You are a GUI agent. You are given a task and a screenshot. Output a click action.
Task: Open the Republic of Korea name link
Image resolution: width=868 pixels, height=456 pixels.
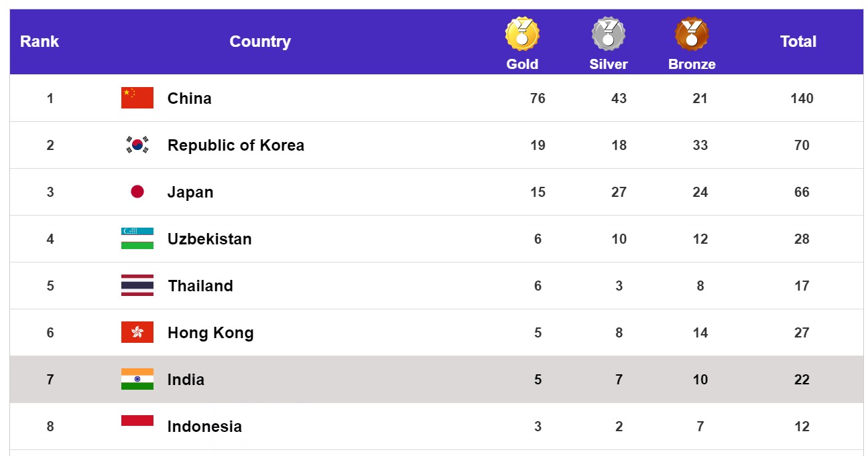pos(235,145)
